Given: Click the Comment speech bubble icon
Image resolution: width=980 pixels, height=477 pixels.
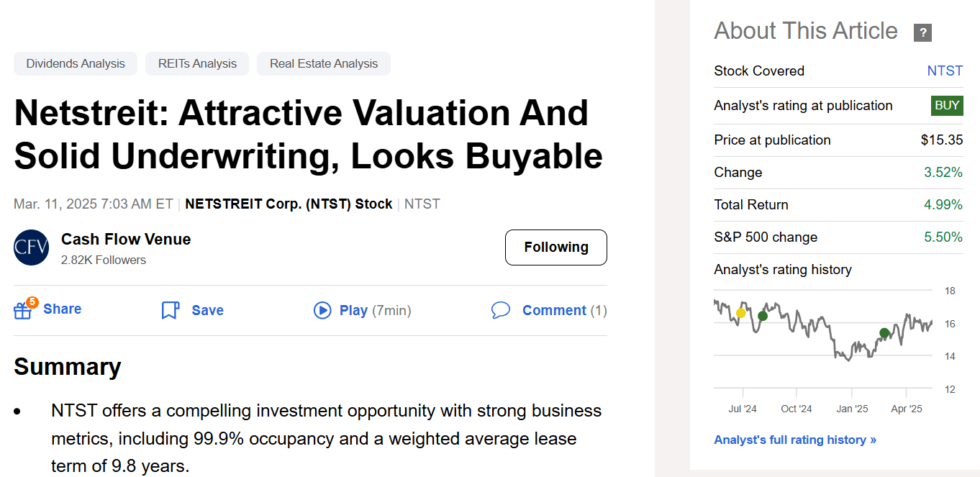Looking at the screenshot, I should click(501, 310).
